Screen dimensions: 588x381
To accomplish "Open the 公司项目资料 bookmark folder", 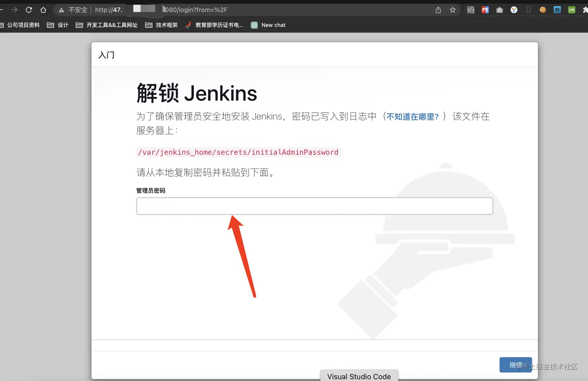I will point(20,25).
